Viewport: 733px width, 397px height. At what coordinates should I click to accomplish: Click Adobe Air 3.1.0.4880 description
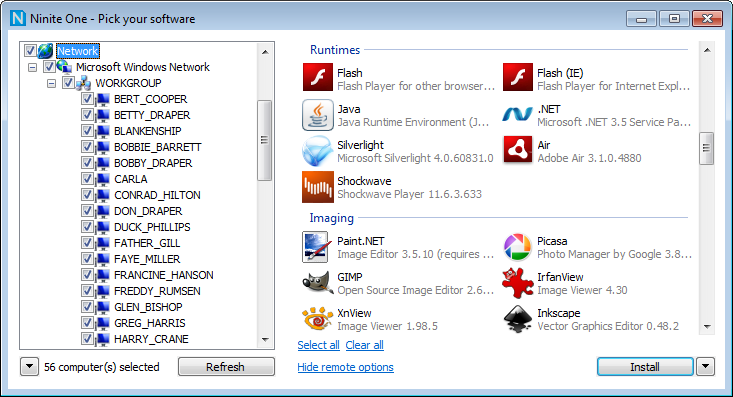point(589,158)
